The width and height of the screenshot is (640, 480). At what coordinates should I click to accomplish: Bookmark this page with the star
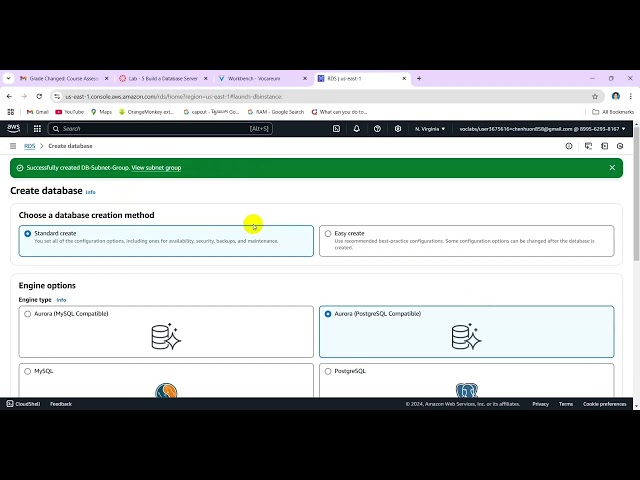(595, 96)
